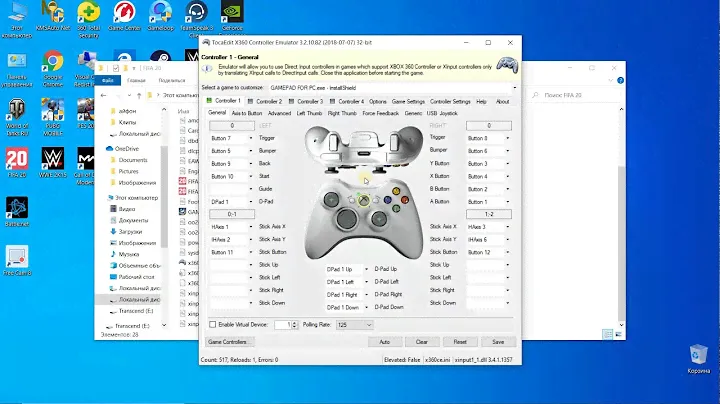Increment the Virtual Device count spinner
The height and width of the screenshot is (404, 720).
[294, 322]
